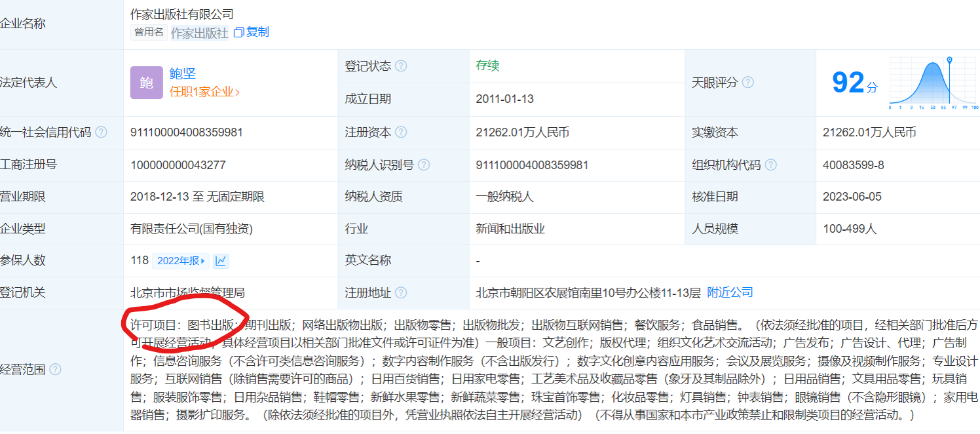Image resolution: width=980 pixels, height=434 pixels.
Task: Click organization code 40083599-8
Action: click(854, 165)
